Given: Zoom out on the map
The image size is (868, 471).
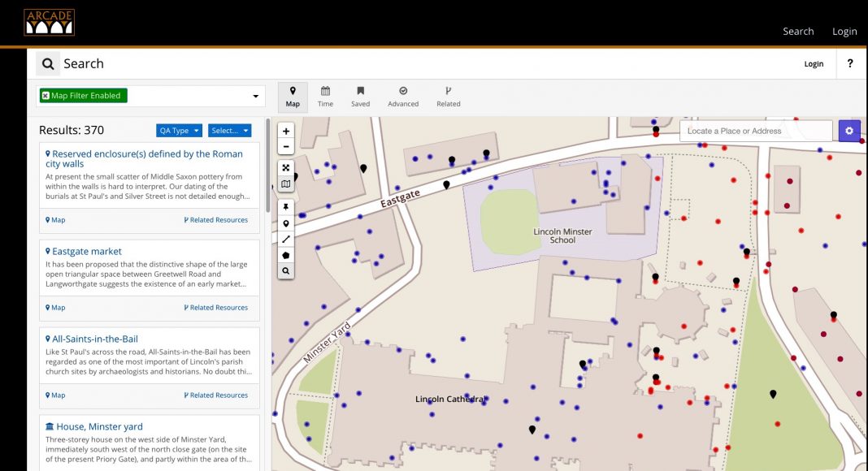Looking at the screenshot, I should (x=286, y=147).
